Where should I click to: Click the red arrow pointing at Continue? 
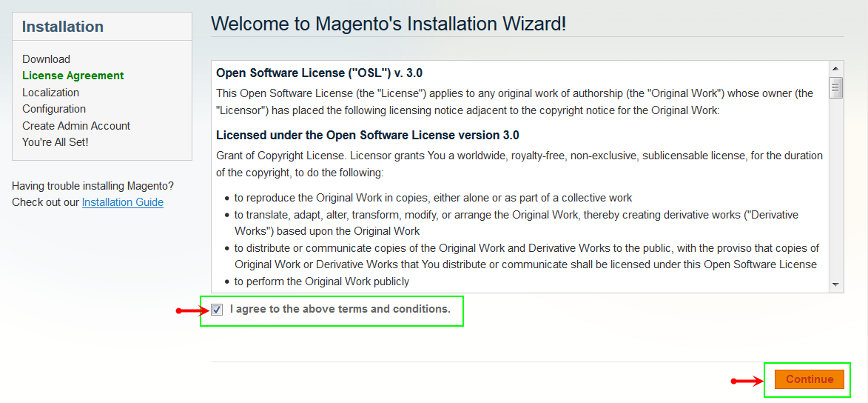747,381
